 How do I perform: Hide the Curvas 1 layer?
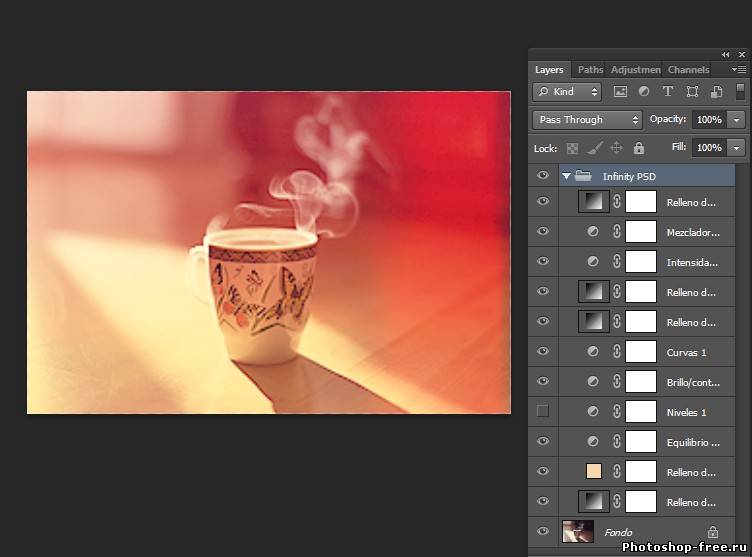(x=543, y=351)
